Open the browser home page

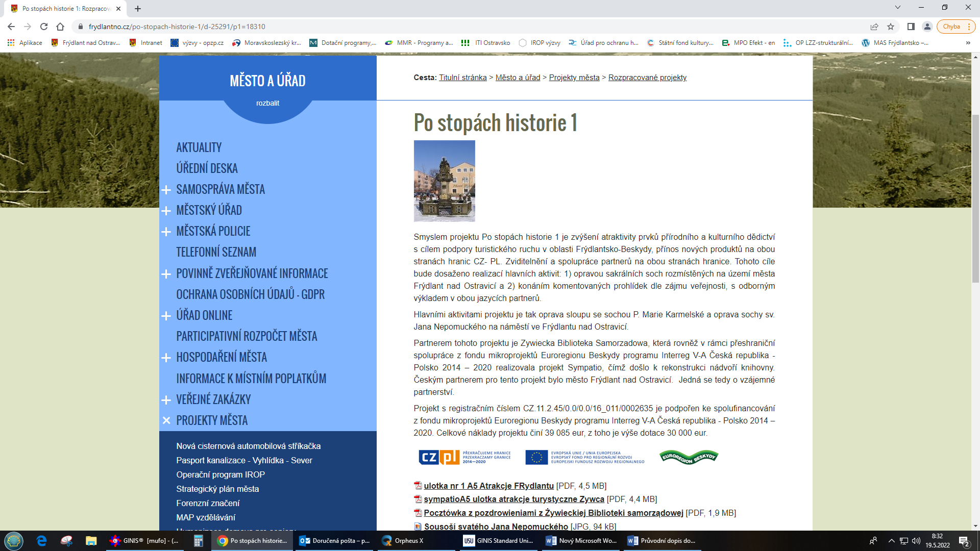click(60, 27)
